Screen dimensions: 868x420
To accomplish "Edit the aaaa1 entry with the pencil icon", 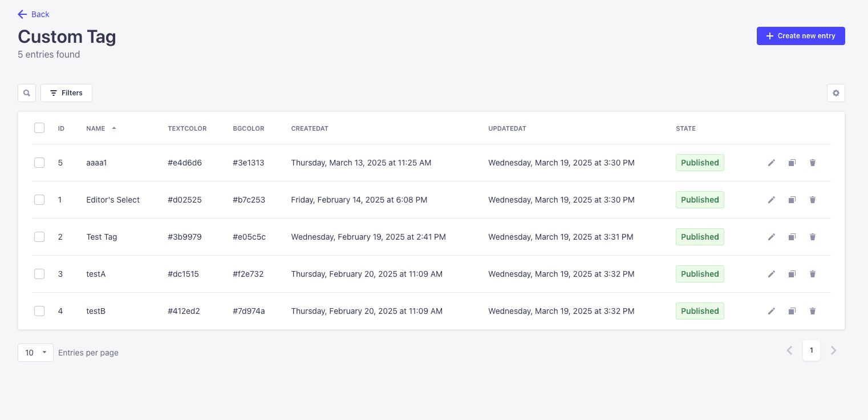I will [x=772, y=163].
